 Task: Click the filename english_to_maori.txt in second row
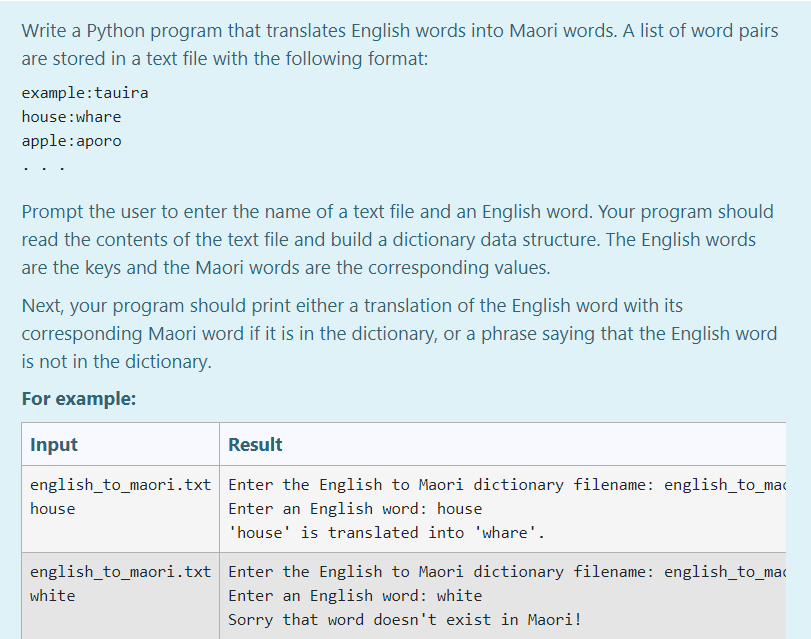click(120, 571)
